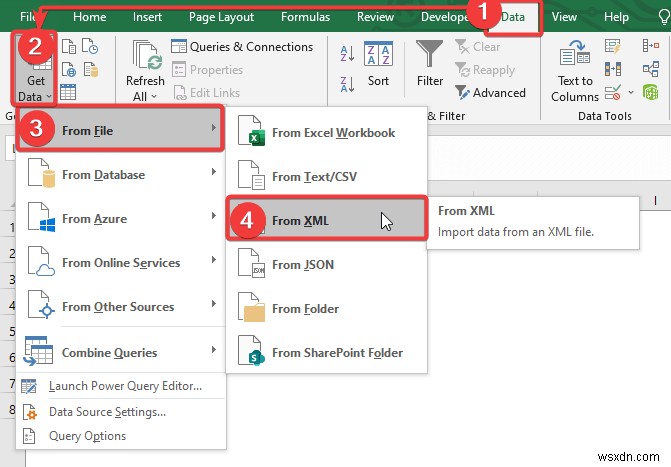The height and width of the screenshot is (467, 671).
Task: Open the Advanced filter options
Action: point(490,92)
